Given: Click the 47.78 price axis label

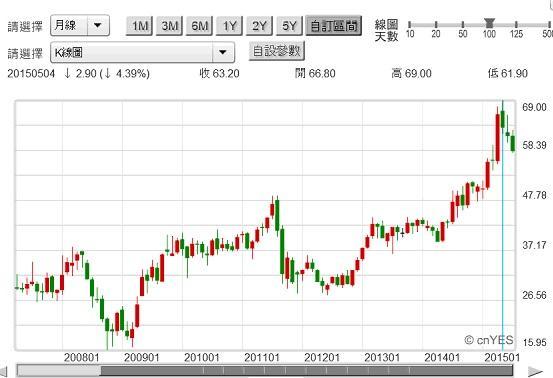Looking at the screenshot, I should pos(534,195).
